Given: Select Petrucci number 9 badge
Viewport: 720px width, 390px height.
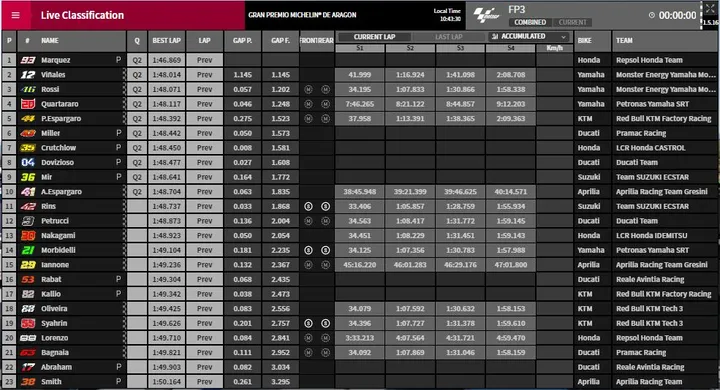Looking at the screenshot, I should 28,221.
